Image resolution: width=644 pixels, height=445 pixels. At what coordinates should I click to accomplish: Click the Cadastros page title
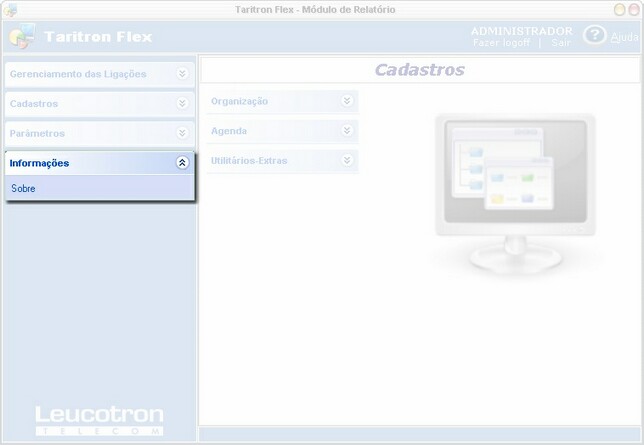420,70
